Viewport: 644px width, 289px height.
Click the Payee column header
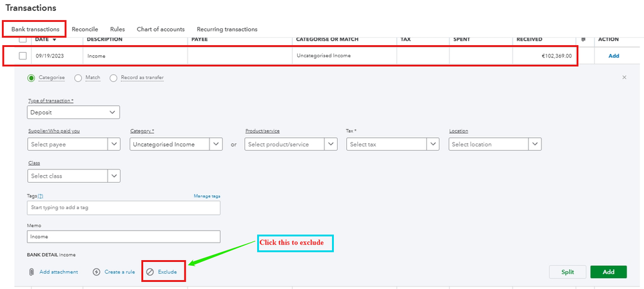[200, 39]
